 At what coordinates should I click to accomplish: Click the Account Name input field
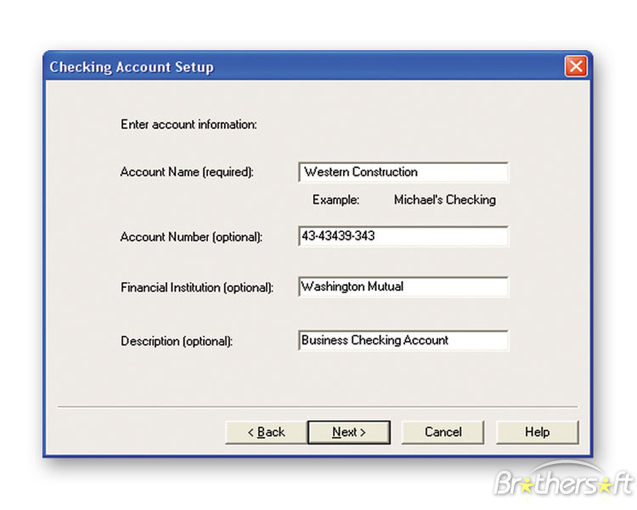coord(403,172)
